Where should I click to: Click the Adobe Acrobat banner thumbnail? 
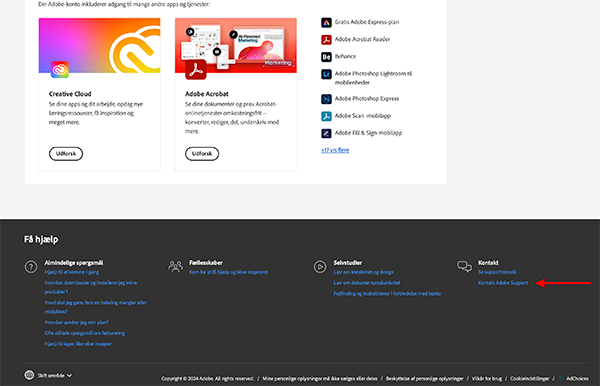pos(236,46)
